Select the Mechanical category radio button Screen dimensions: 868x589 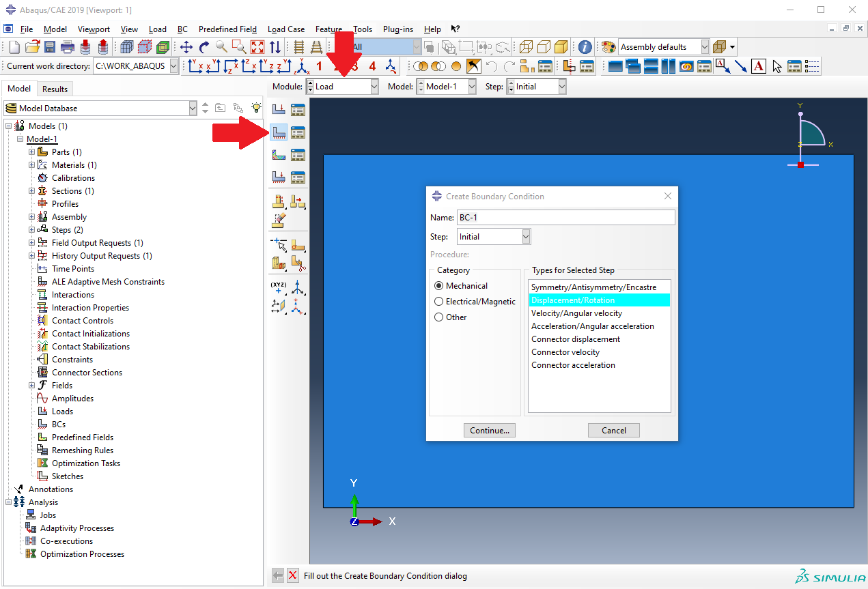(439, 286)
